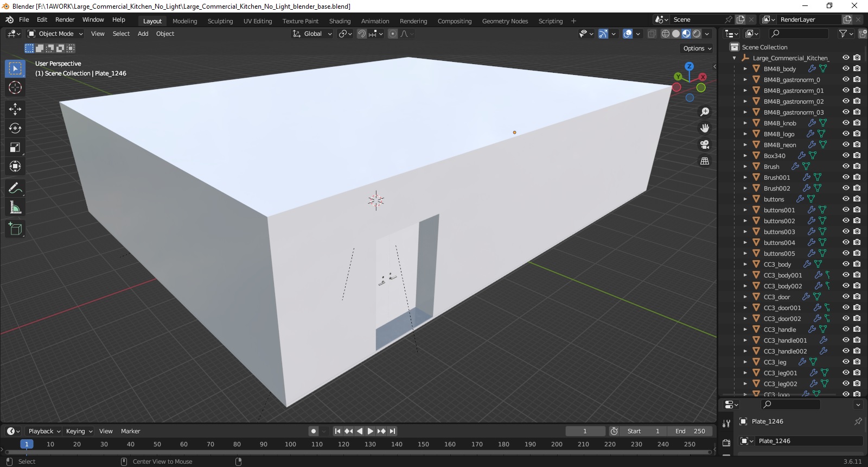Click the outliner search field
Screen dimensions: 868x467
(798, 34)
